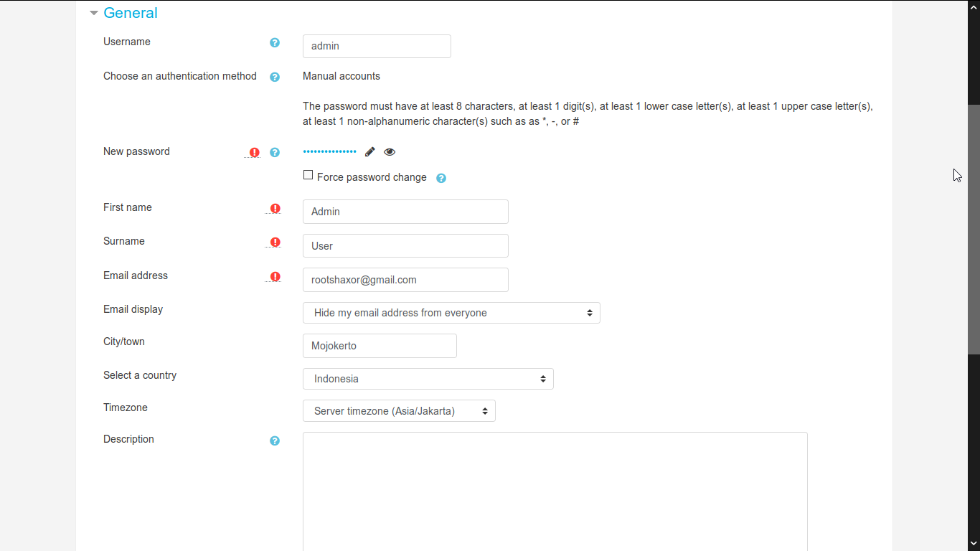Click required-field icon next to First name
The height and width of the screenshot is (551, 980).
click(x=275, y=208)
